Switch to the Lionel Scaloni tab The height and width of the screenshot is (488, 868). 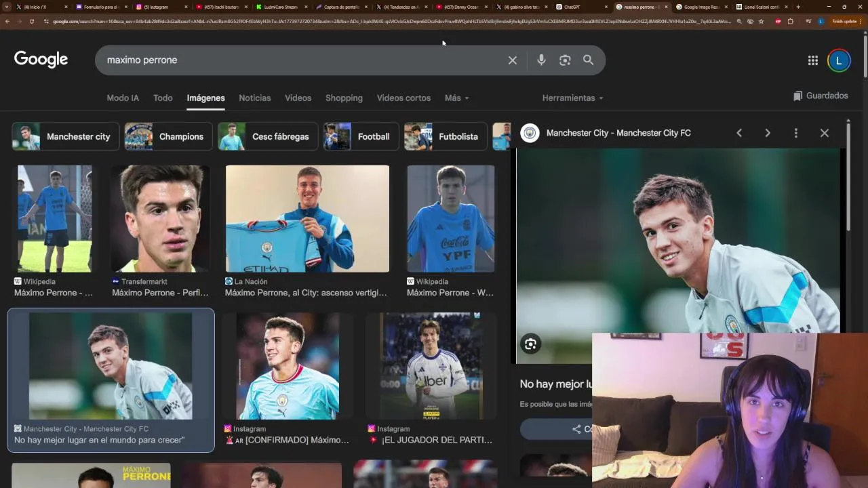[761, 7]
